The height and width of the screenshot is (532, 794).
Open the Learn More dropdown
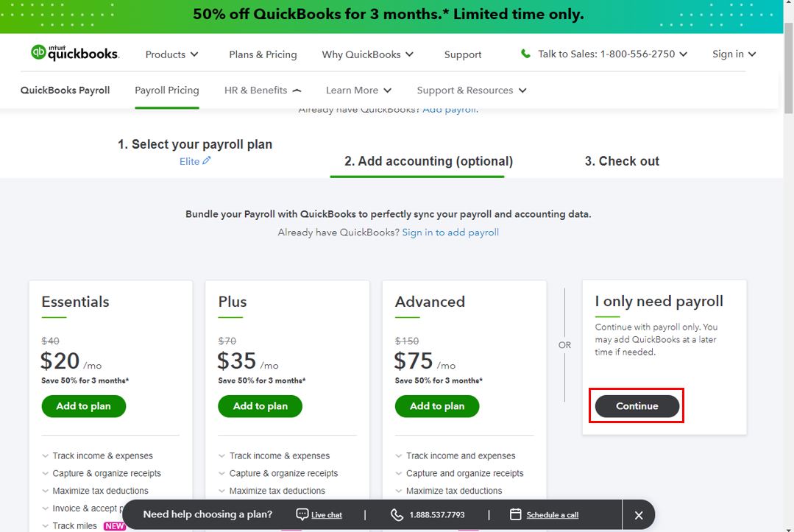point(358,90)
